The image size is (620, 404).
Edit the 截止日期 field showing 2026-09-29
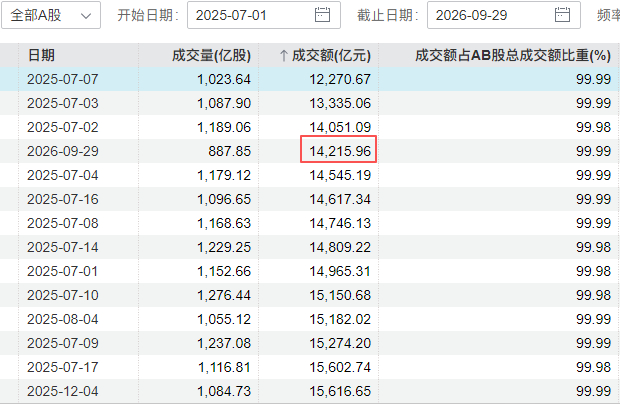tap(504, 15)
